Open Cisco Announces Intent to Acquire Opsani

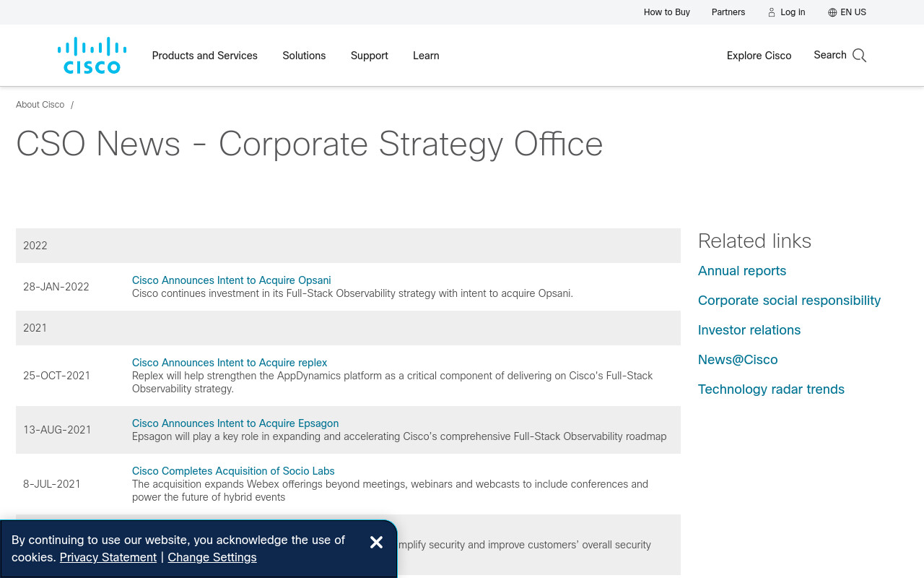click(x=232, y=280)
